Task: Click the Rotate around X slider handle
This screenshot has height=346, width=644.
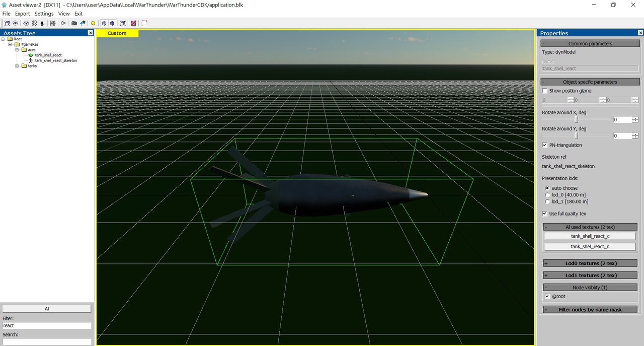Action: (577, 120)
